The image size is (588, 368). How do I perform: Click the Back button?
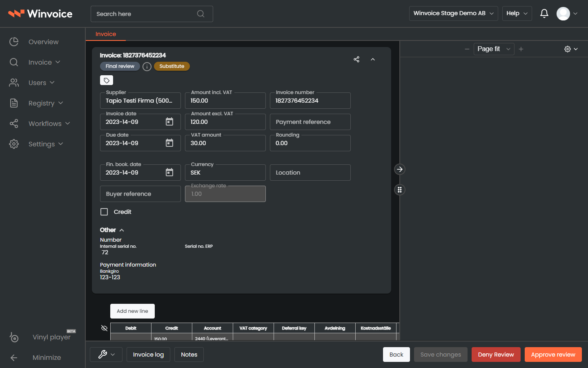coord(396,355)
